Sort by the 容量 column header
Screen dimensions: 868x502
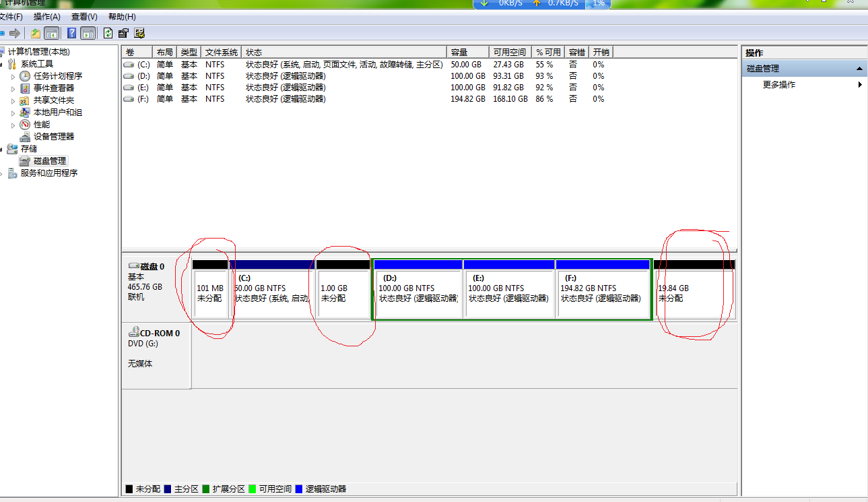pyautogui.click(x=467, y=52)
